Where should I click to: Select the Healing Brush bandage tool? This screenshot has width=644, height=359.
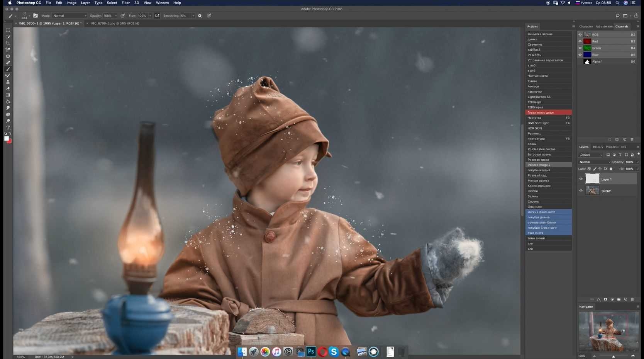tap(8, 63)
